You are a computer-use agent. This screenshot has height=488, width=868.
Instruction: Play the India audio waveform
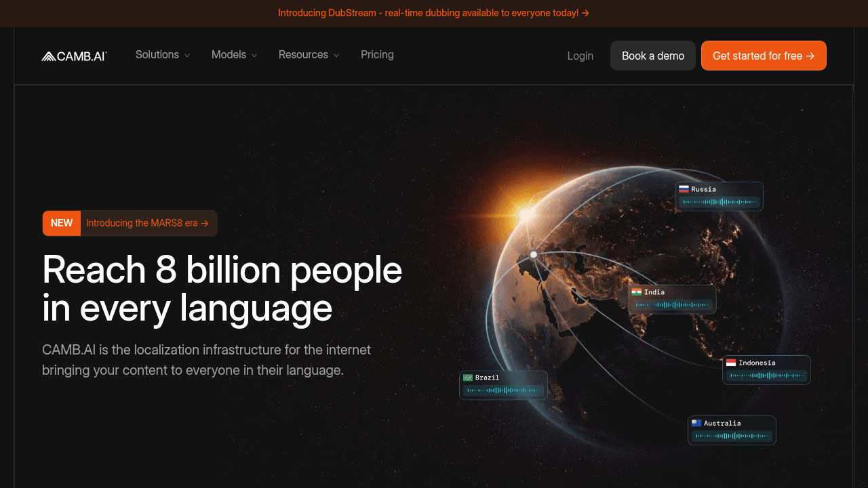[x=672, y=305]
